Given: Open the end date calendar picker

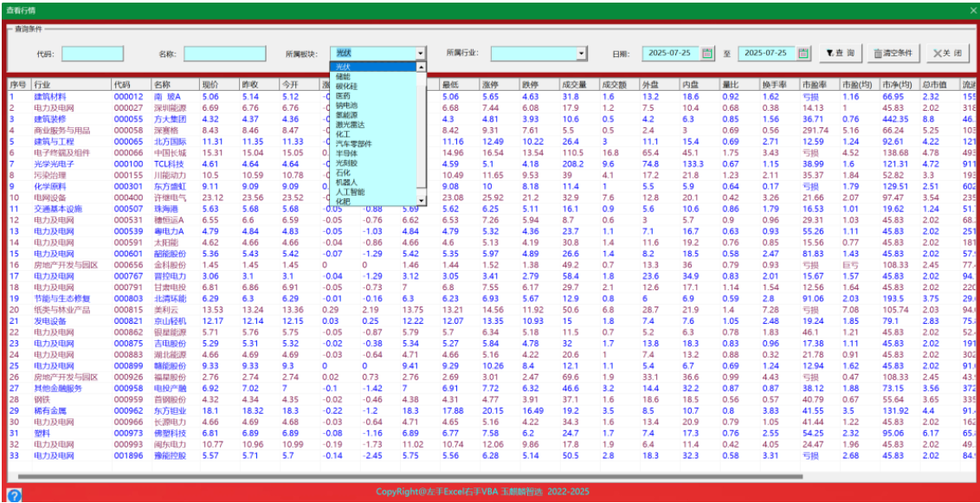Looking at the screenshot, I should pos(803,53).
